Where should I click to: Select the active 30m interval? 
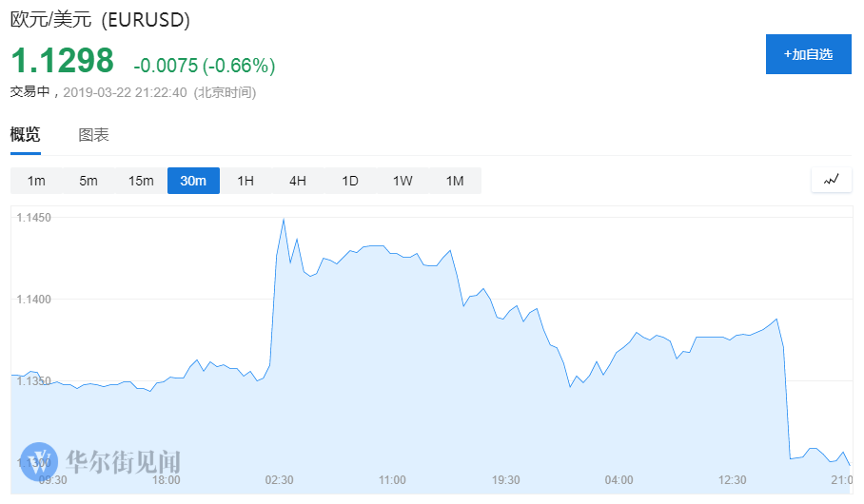[193, 181]
